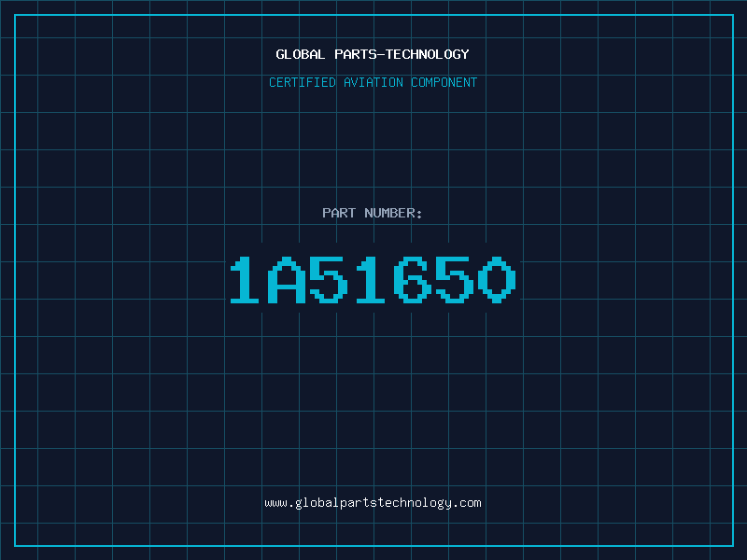Click the GLOBAL PARTS-TECHNOLOGY heading
Viewport: 747px width, 560px height.
373,54
